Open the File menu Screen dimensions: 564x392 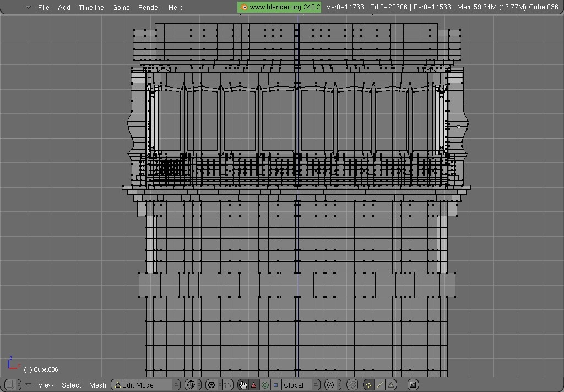pyautogui.click(x=44, y=7)
